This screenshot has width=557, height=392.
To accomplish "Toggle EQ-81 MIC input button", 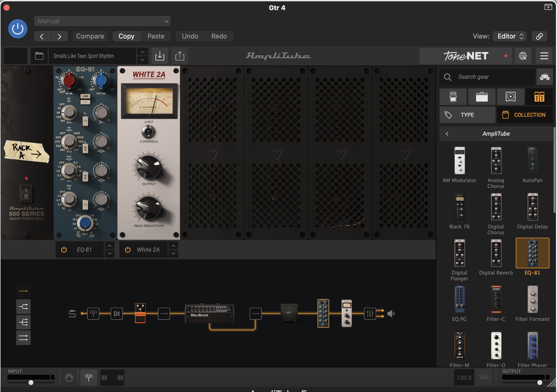I will (x=85, y=102).
